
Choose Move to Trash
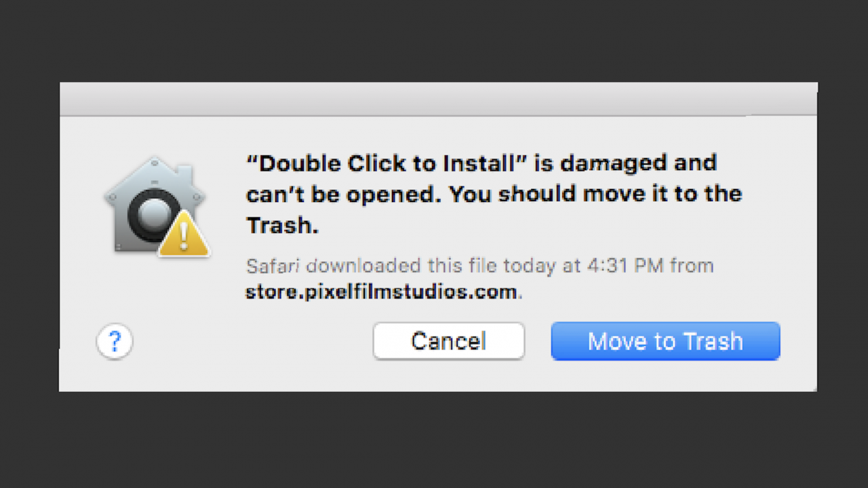[x=665, y=341]
